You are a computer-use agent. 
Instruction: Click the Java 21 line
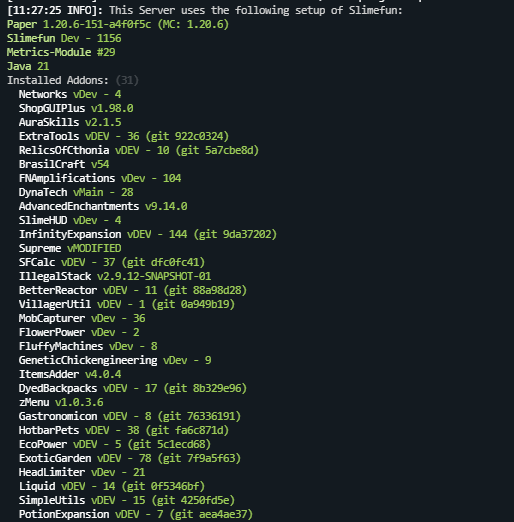point(28,66)
